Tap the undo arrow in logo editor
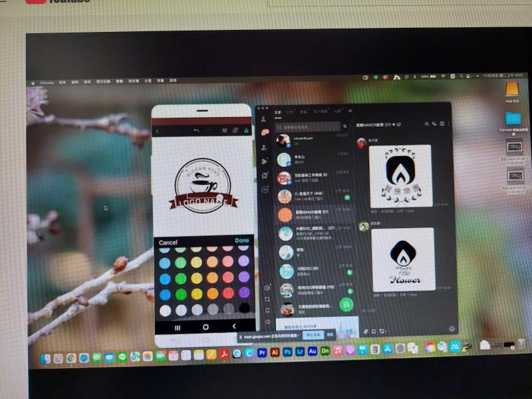This screenshot has width=532, height=399. pyautogui.click(x=196, y=130)
